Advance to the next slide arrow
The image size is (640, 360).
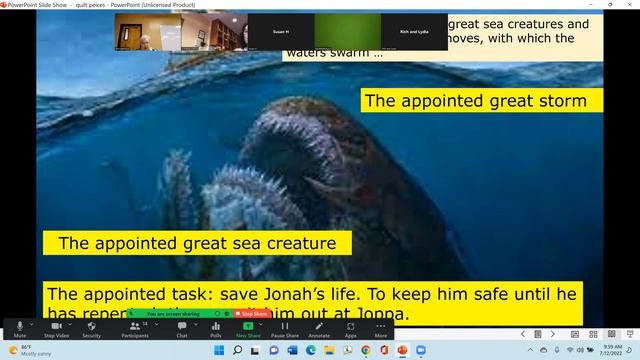click(553, 334)
